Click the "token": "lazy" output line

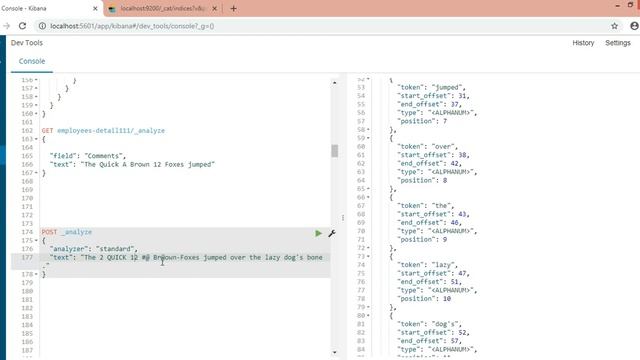(x=428, y=265)
